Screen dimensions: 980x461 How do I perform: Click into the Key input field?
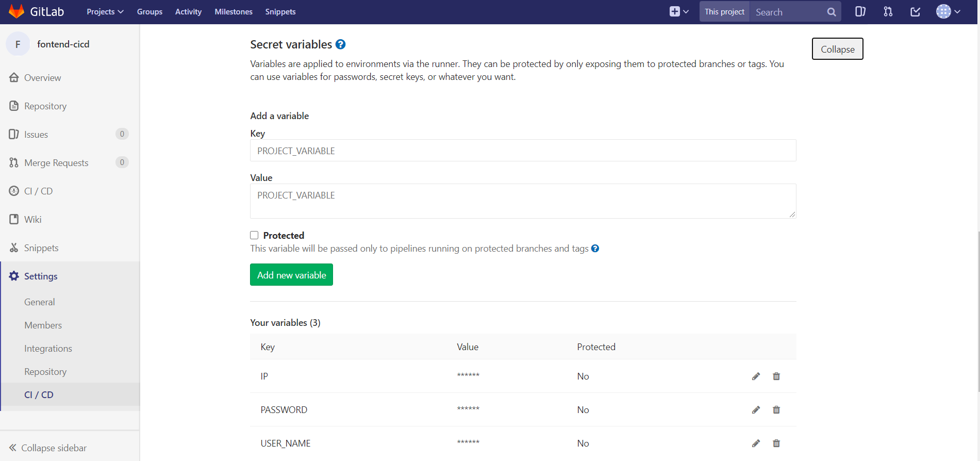[523, 151]
